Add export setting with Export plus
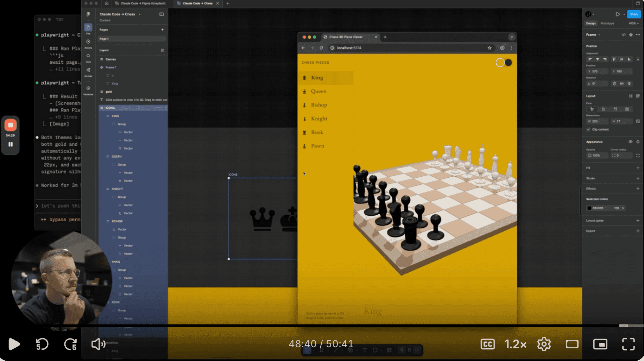The width and height of the screenshot is (644, 361). (x=638, y=231)
